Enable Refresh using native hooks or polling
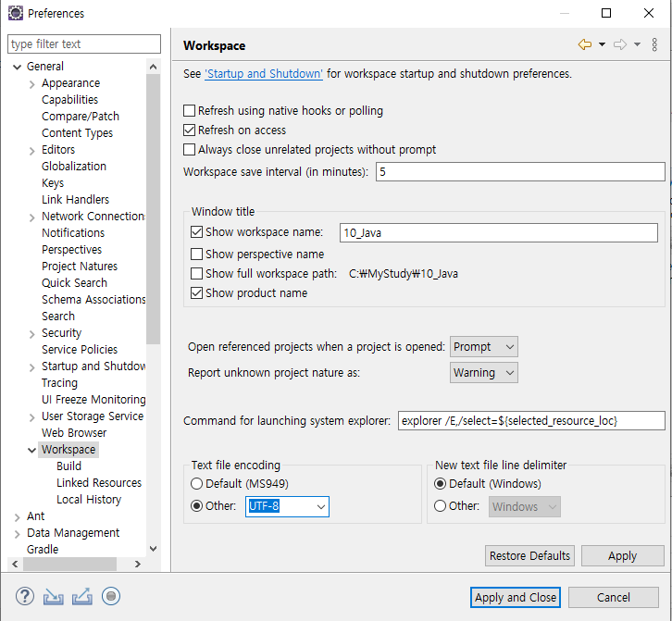Viewport: 672px width, 621px height. pyautogui.click(x=189, y=110)
